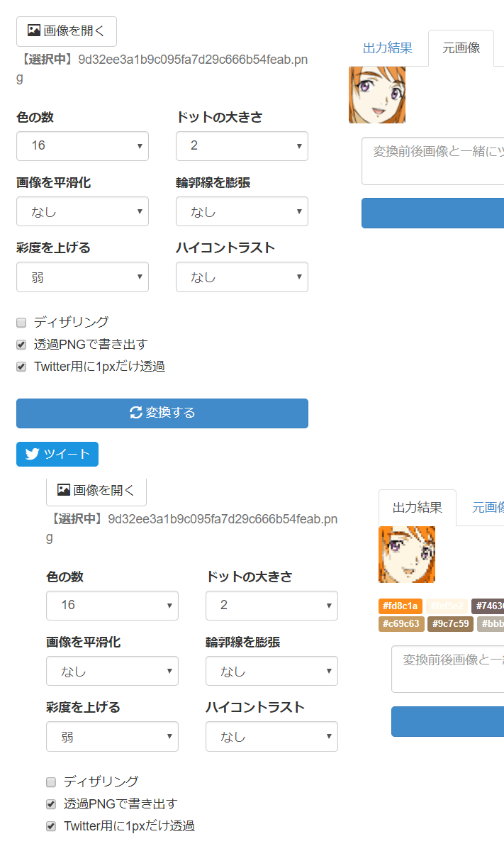Image resolution: width=504 pixels, height=851 pixels.
Task: Select the #9c7c59 brown color swatch
Action: (x=451, y=624)
